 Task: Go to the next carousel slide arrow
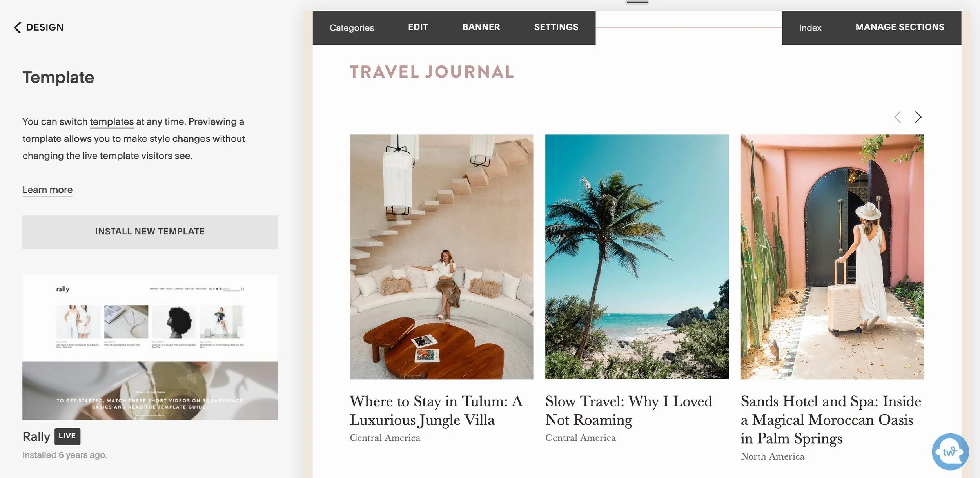tap(918, 117)
